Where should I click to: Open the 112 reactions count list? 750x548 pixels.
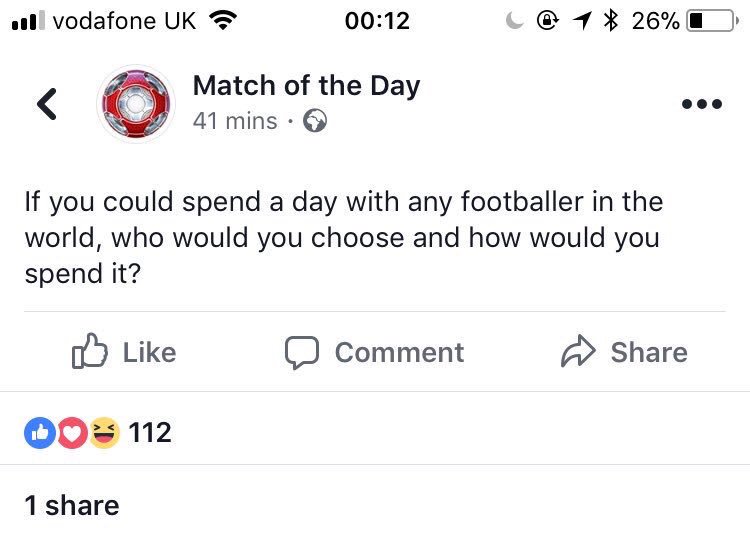150,433
